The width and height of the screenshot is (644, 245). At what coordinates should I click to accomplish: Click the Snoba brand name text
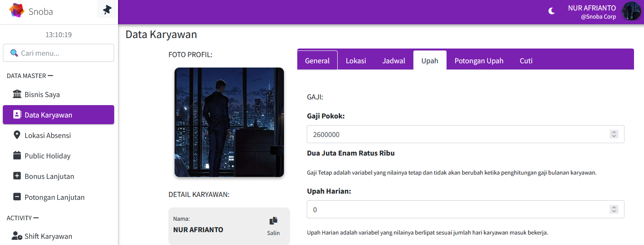pyautogui.click(x=41, y=11)
